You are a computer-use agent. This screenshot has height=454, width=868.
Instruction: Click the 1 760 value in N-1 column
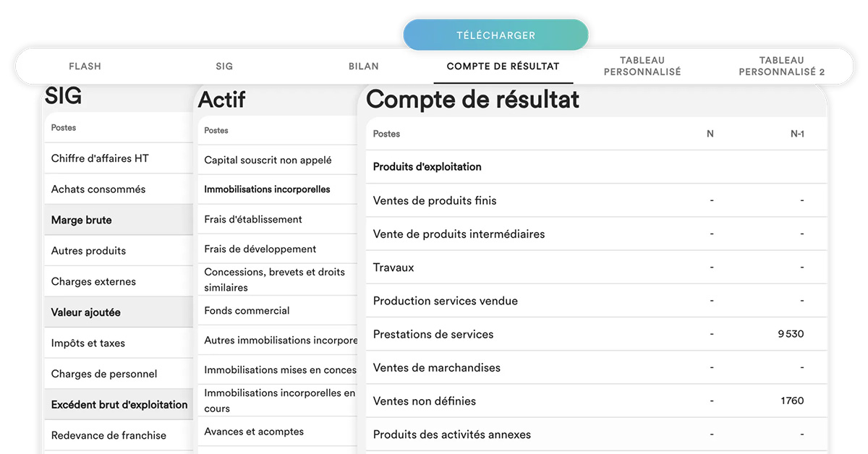pos(792,401)
